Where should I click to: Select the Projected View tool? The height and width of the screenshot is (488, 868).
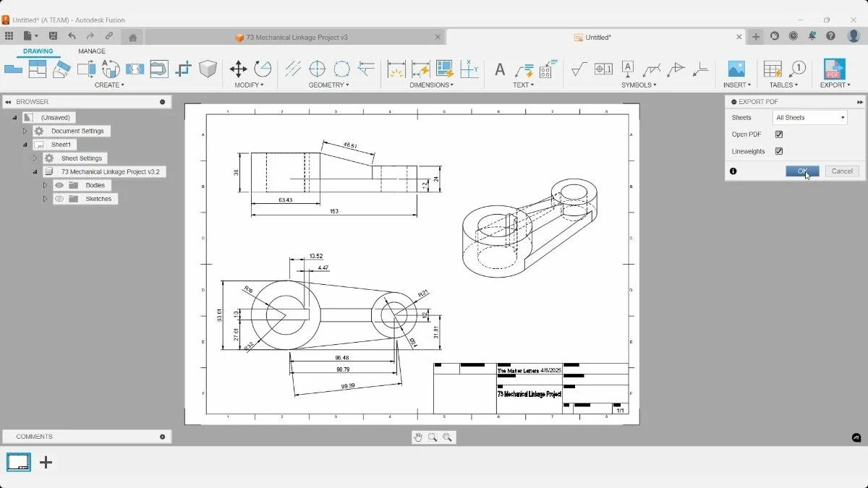click(38, 69)
